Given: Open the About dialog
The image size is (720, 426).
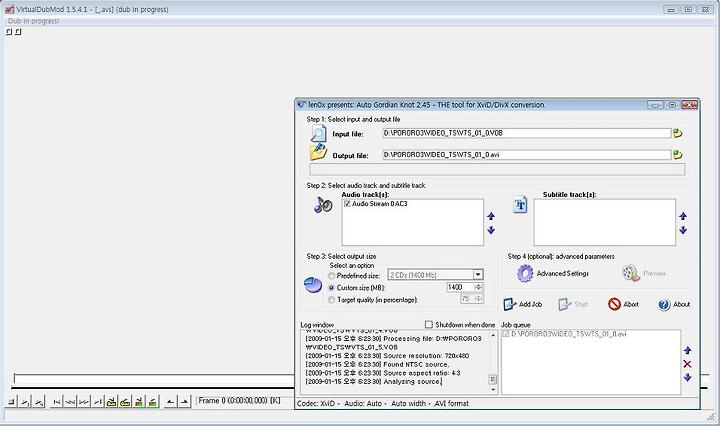Looking at the screenshot, I should point(674,304).
